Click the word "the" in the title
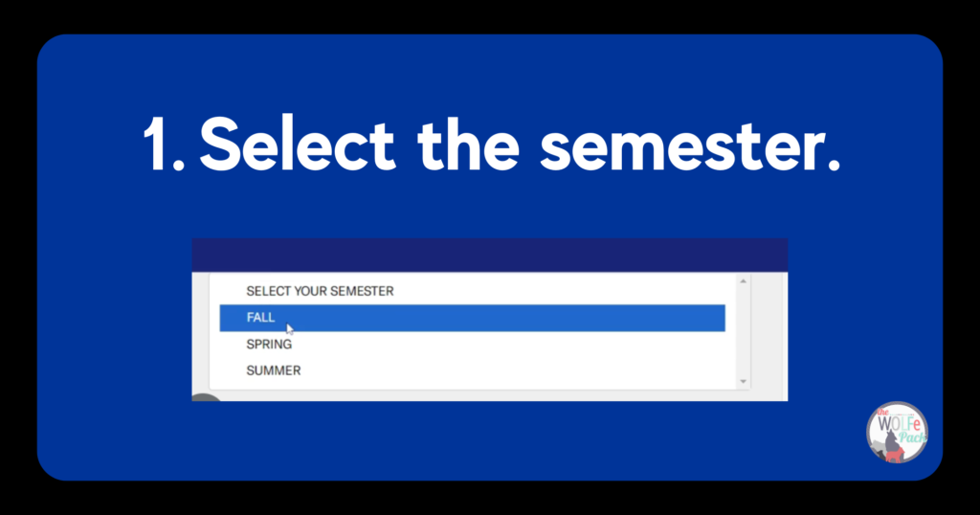The height and width of the screenshot is (515, 980). click(469, 145)
